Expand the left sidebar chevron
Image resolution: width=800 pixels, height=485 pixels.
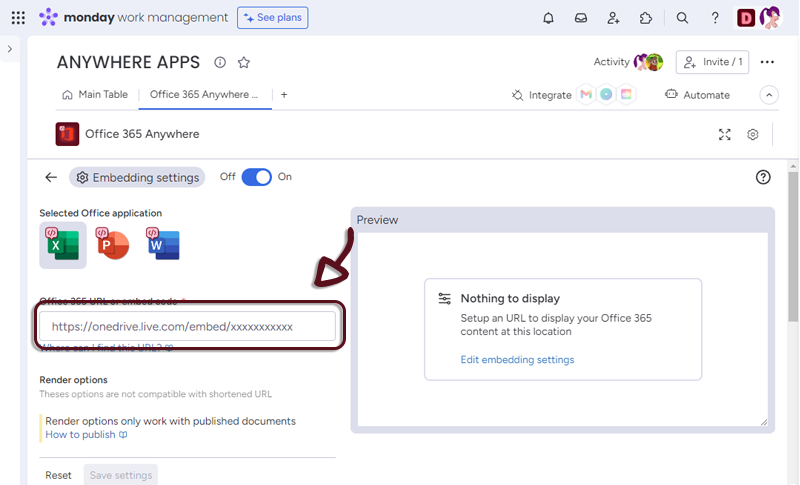pyautogui.click(x=10, y=49)
